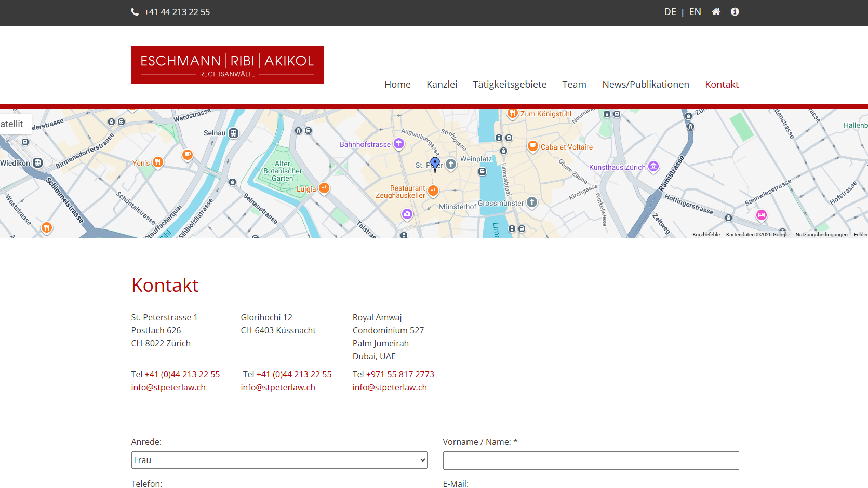Click the Cabaret Voltaire map marker
This screenshot has height=488, width=868.
(x=532, y=146)
